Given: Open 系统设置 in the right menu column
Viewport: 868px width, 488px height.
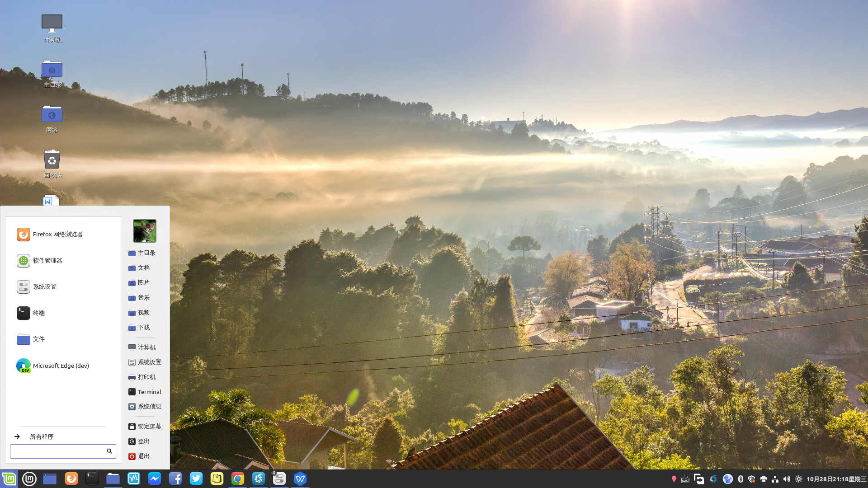Looking at the screenshot, I should tap(145, 362).
